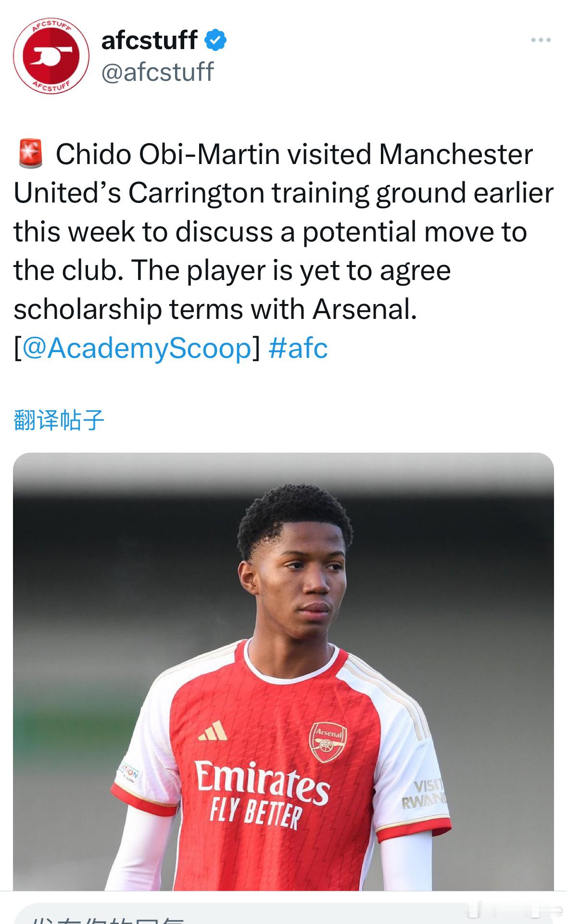Click the afcstuff display name

click(149, 40)
